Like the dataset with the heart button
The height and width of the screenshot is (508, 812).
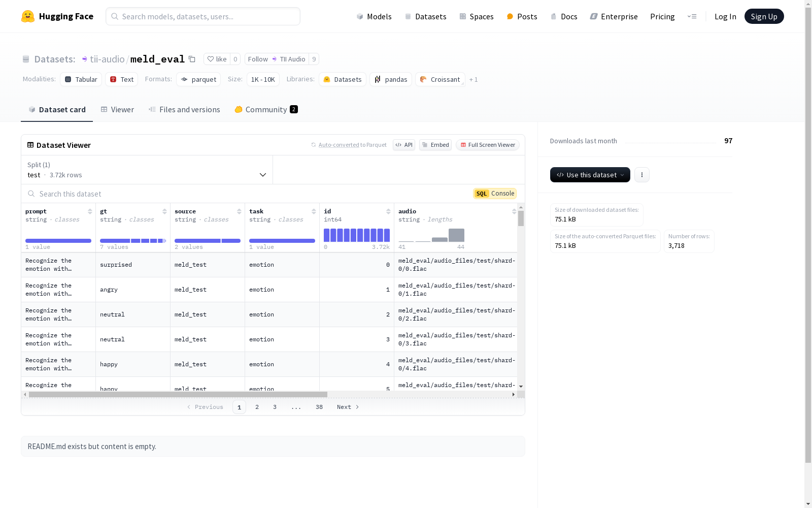[x=217, y=59]
